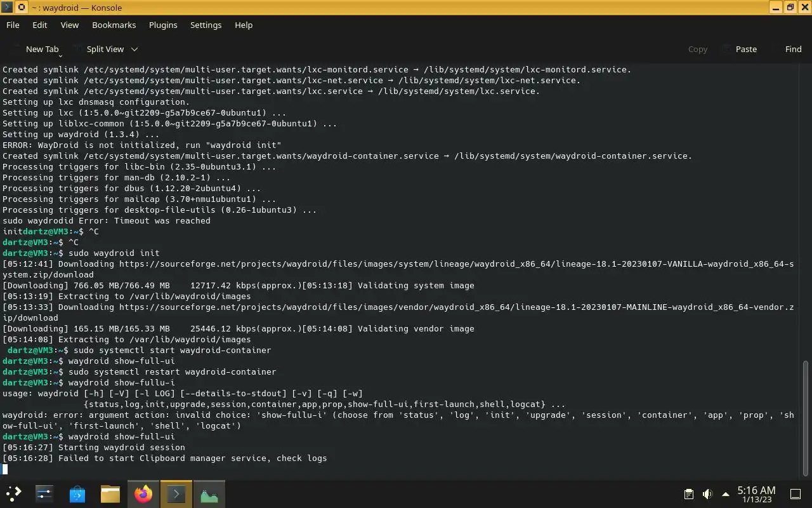Open the Bookmarks menu
812x508 pixels.
tap(114, 25)
